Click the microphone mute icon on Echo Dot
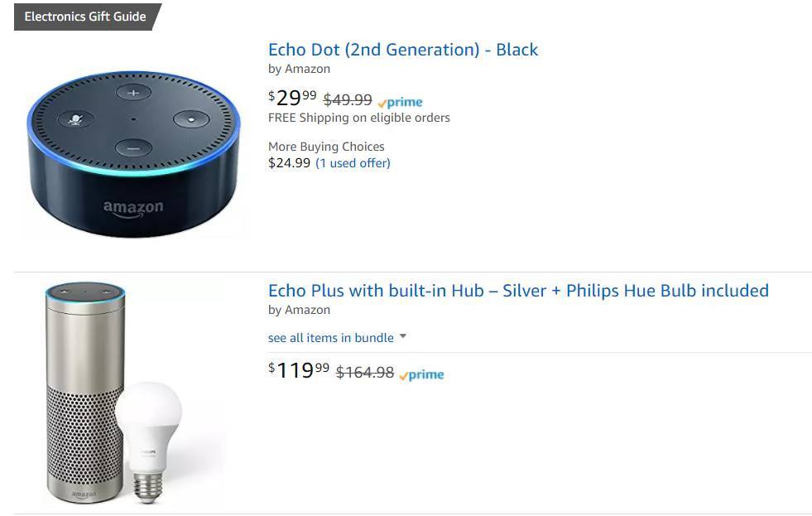This screenshot has width=812, height=516. tap(75, 119)
